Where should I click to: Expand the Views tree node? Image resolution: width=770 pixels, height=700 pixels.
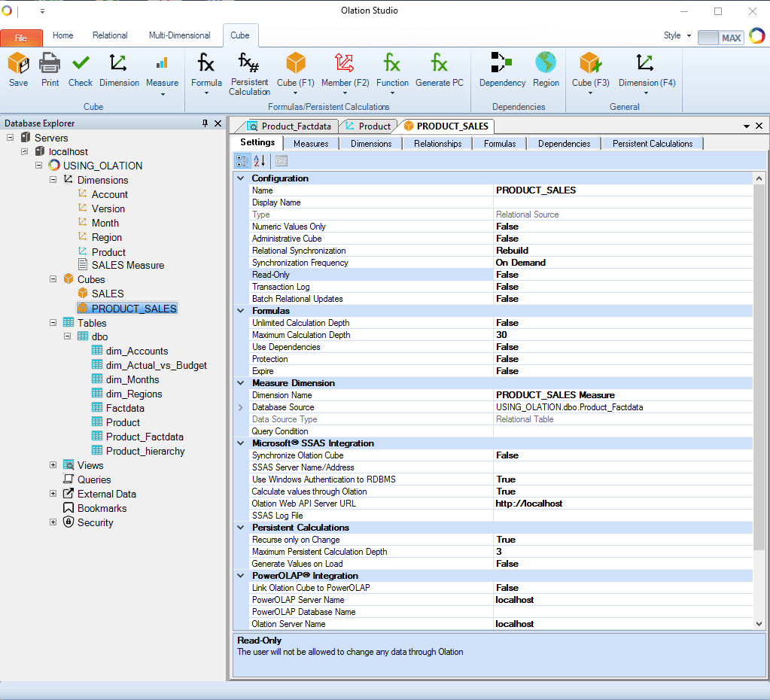53,465
